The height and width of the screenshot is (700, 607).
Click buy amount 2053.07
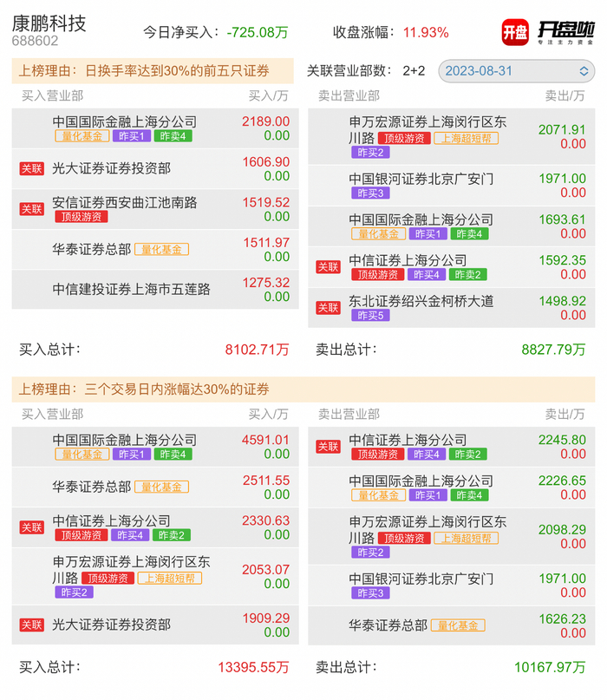[x=265, y=570]
